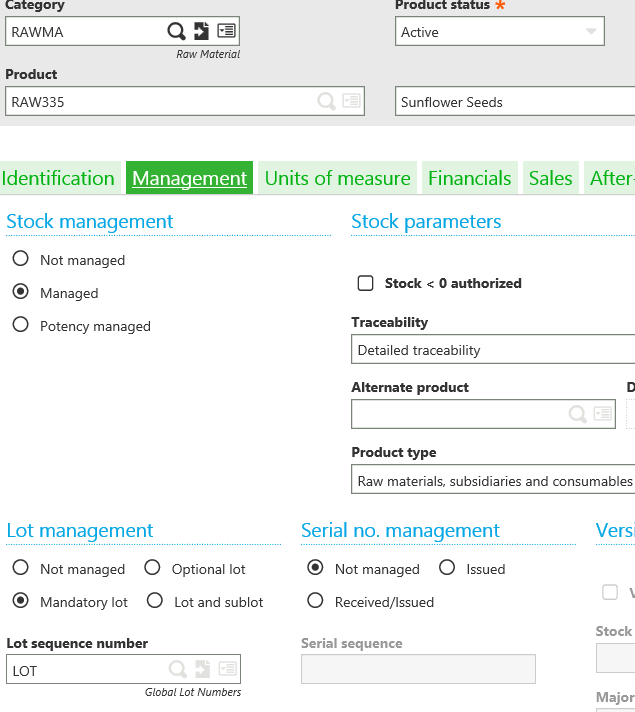This screenshot has height=712, width=635.
Task: Click the Stock parameters section heading
Action: click(426, 222)
